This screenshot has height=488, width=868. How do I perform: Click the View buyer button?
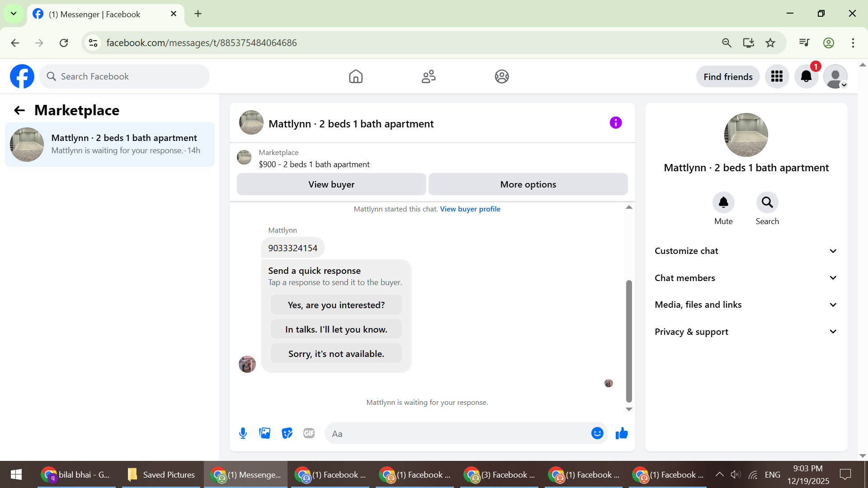coord(331,184)
